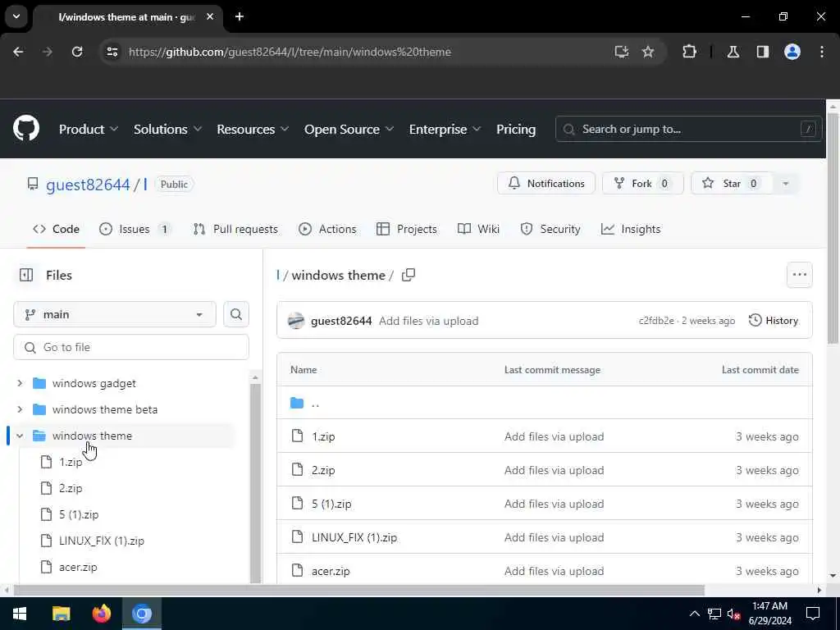The width and height of the screenshot is (840, 630).
Task: Click the guest82644 commit author avatar
Action: coord(295,321)
